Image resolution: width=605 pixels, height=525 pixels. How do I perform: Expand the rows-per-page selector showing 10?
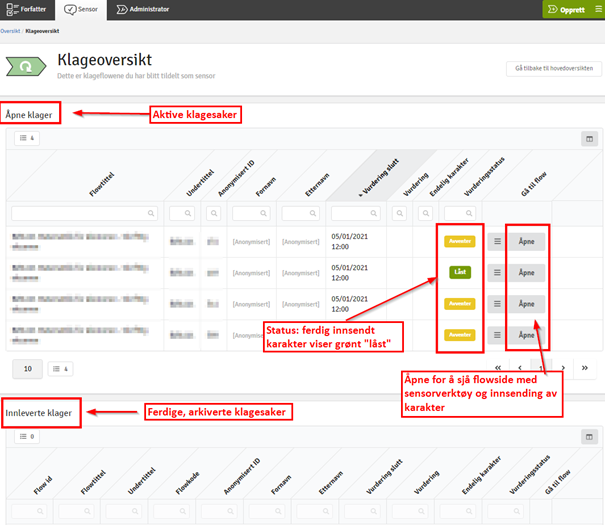click(27, 369)
